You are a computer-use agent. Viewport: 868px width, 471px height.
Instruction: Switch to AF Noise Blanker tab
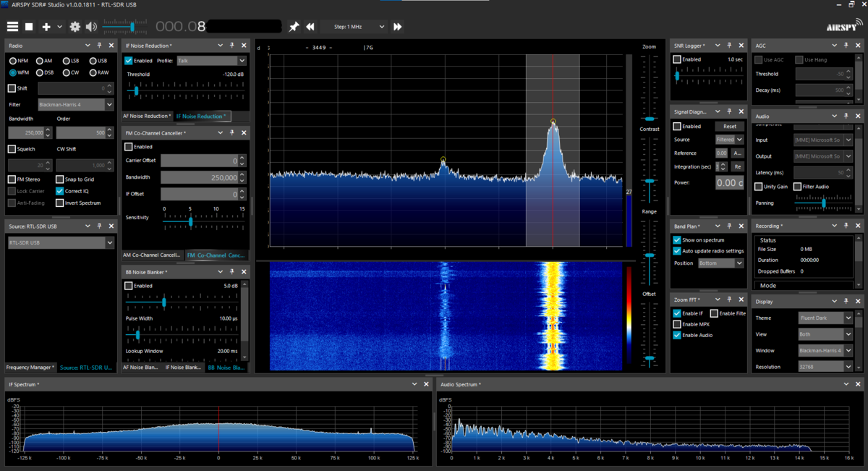pyautogui.click(x=141, y=368)
